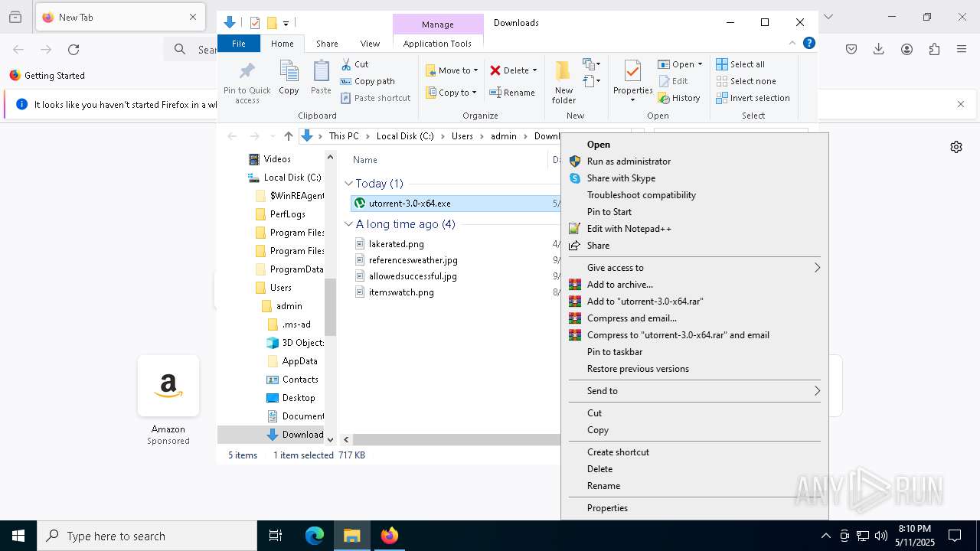The height and width of the screenshot is (551, 980).
Task: Click the Up one level arrow
Action: pyautogui.click(x=288, y=136)
